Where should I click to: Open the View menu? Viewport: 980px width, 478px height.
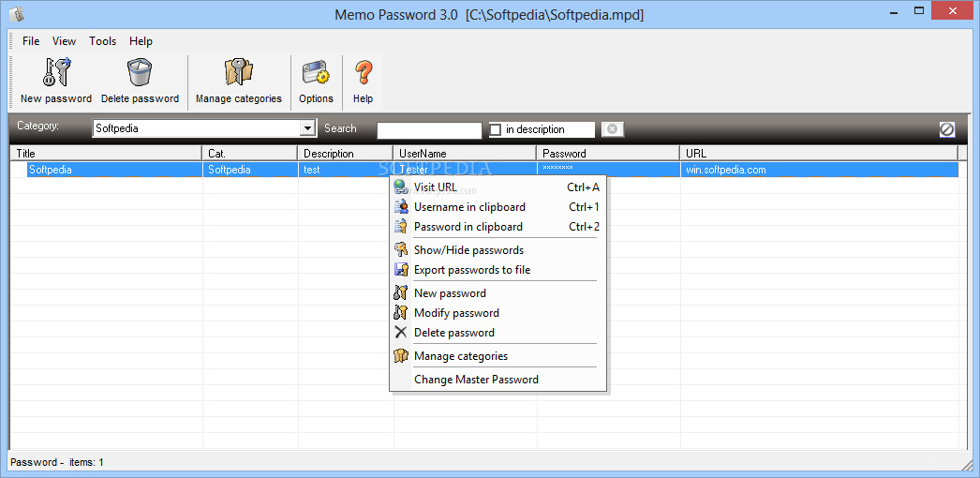pyautogui.click(x=64, y=41)
